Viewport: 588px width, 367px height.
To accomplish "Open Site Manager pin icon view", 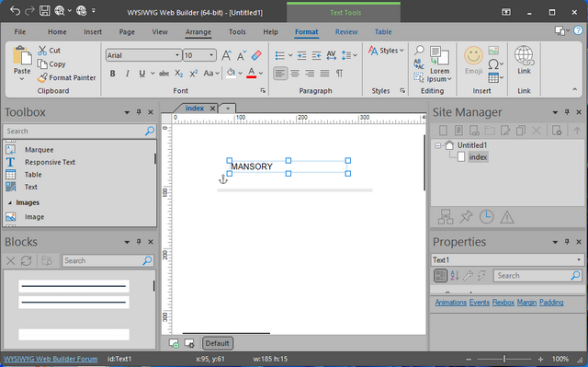I will (466, 217).
